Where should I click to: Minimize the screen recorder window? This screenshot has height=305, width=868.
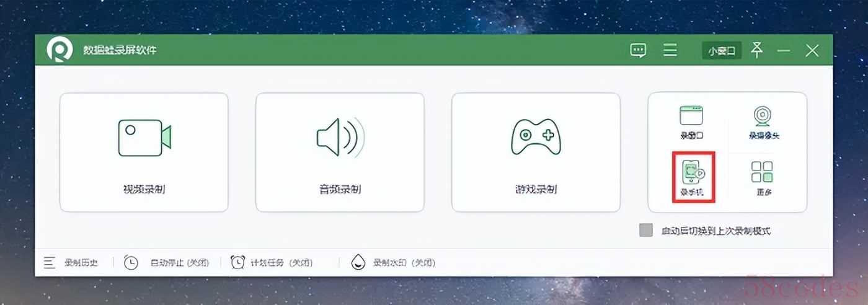[x=784, y=51]
